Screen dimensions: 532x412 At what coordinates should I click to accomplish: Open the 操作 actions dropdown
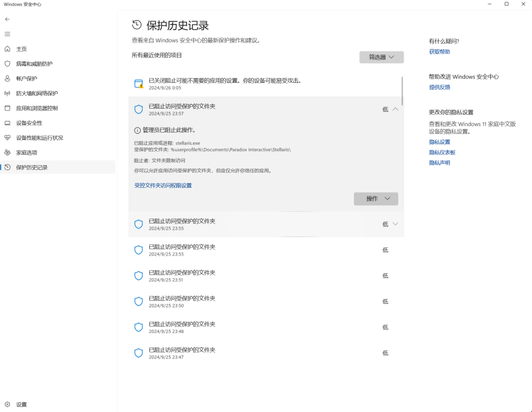pos(376,199)
